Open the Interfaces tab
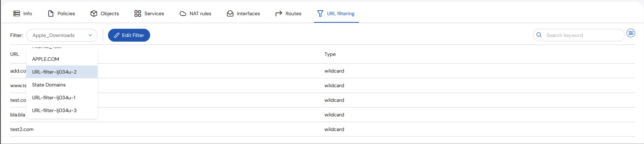644x144 pixels. tap(243, 14)
